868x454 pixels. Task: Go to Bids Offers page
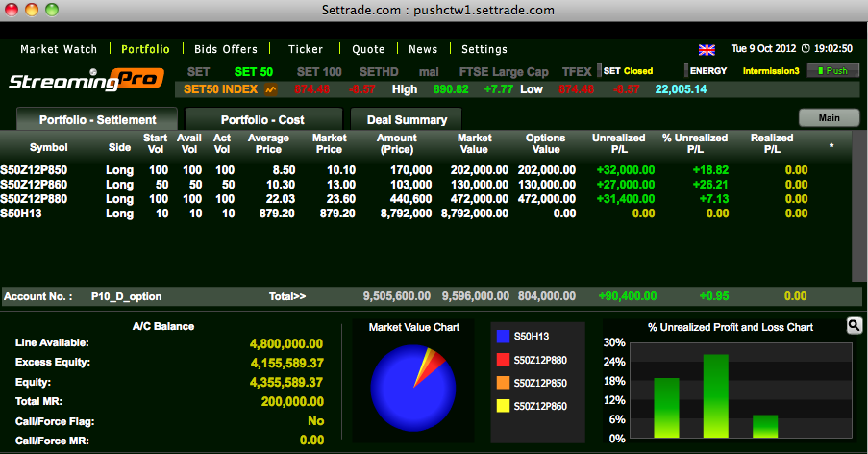[226, 49]
